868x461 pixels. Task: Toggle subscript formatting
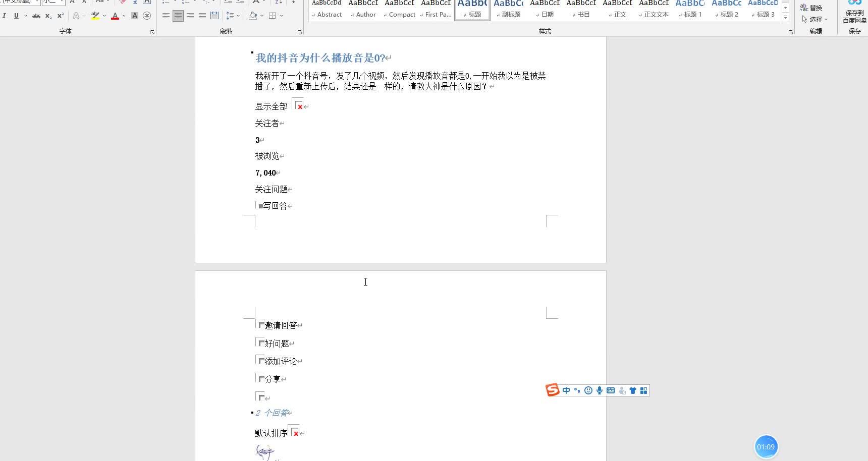pyautogui.click(x=48, y=16)
